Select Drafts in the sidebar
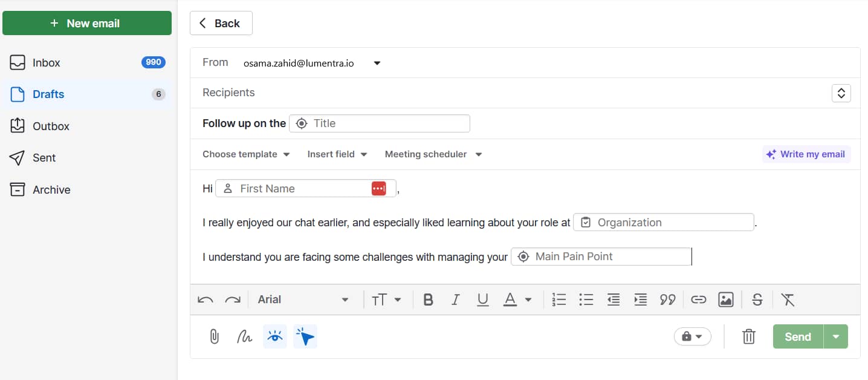Image resolution: width=868 pixels, height=380 pixels. pos(48,94)
